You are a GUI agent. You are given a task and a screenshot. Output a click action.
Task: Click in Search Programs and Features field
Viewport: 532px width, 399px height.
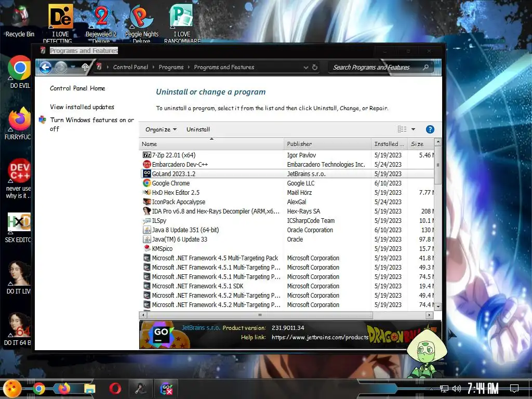pyautogui.click(x=377, y=67)
